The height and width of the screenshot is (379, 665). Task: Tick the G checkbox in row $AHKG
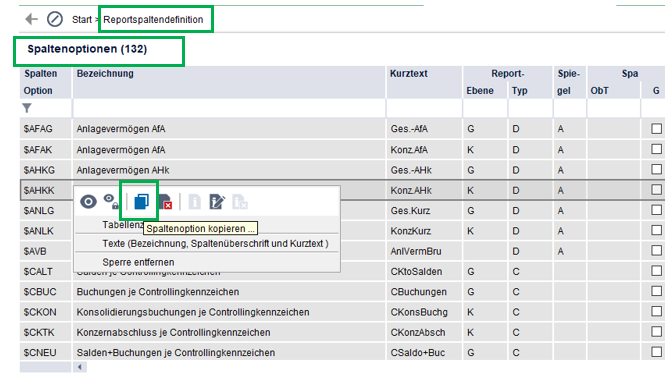(657, 170)
